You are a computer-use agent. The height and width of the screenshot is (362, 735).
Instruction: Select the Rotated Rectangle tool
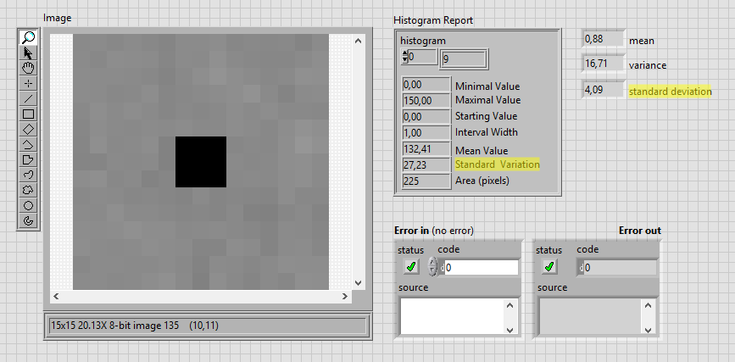pos(29,129)
